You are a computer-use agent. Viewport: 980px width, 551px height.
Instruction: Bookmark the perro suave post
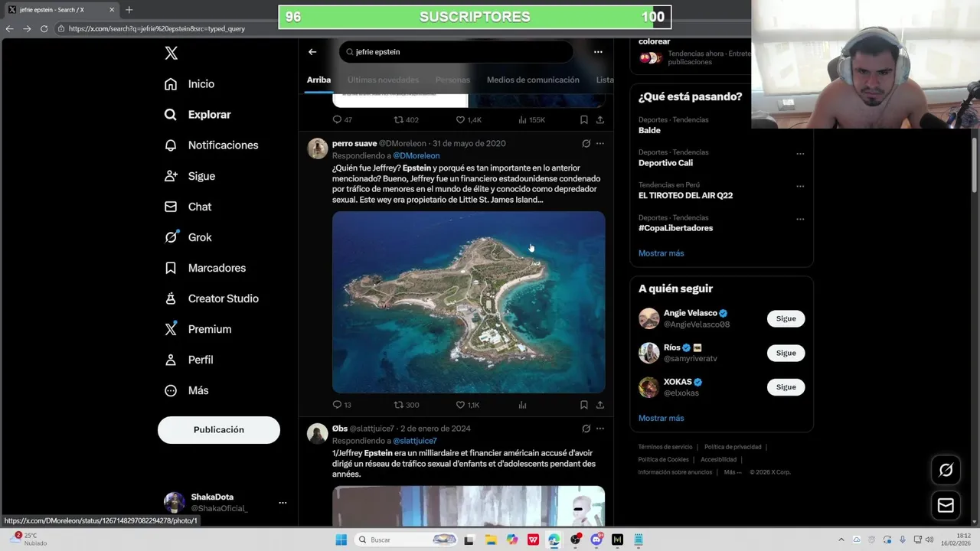tap(583, 405)
